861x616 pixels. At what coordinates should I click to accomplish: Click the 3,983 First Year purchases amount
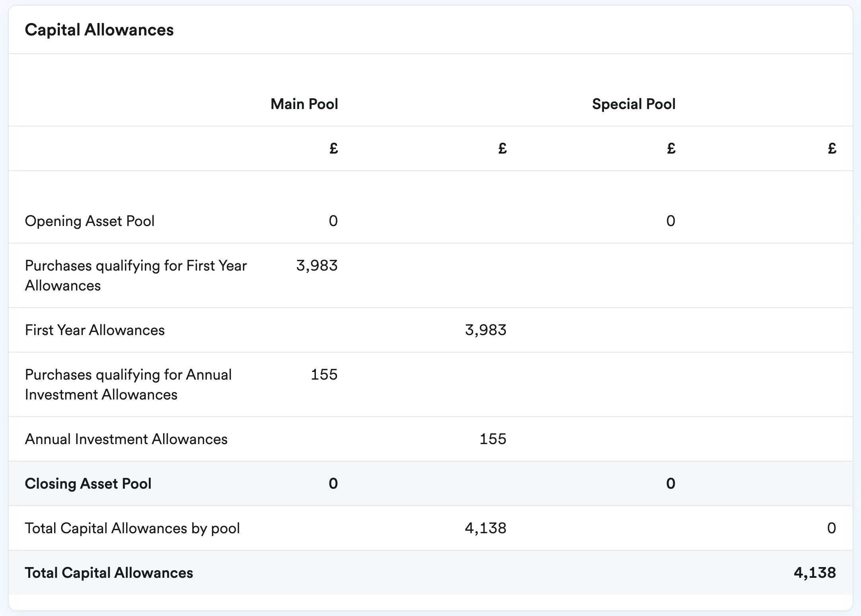click(x=317, y=266)
